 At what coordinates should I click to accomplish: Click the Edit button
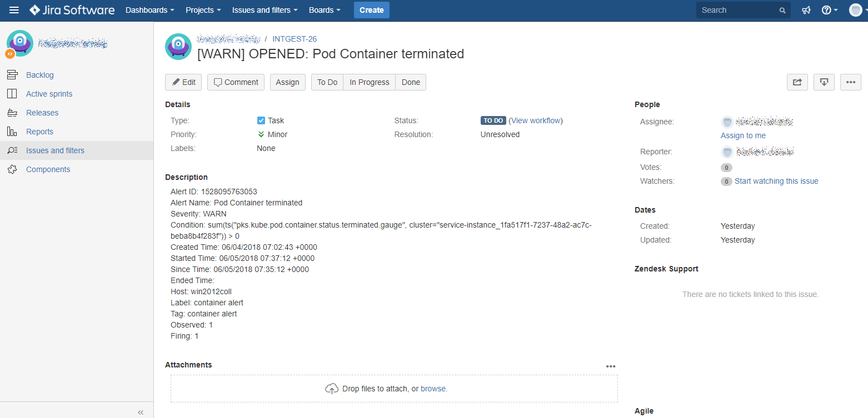tap(183, 82)
